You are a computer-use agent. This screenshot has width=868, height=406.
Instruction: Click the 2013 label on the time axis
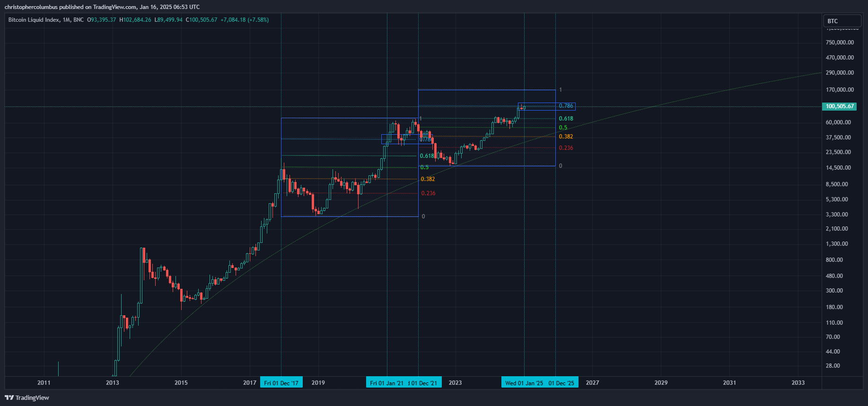tap(113, 383)
